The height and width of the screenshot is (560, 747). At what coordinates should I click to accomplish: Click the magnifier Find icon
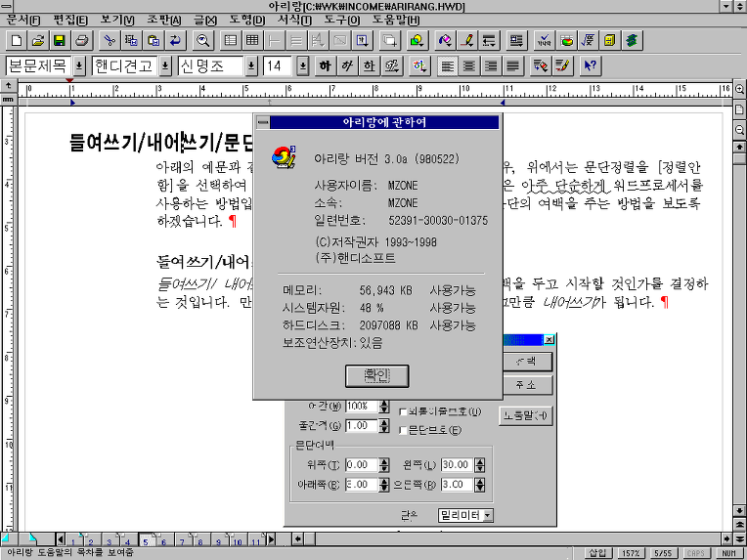click(203, 41)
